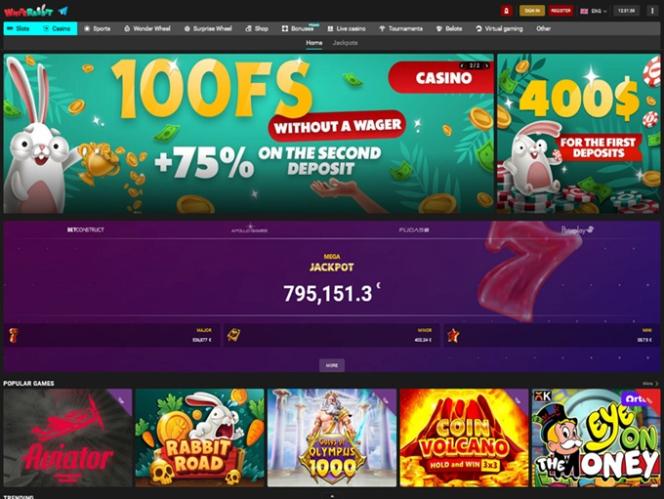Image resolution: width=664 pixels, height=499 pixels.
Task: Open the Shop section
Action: (x=257, y=28)
